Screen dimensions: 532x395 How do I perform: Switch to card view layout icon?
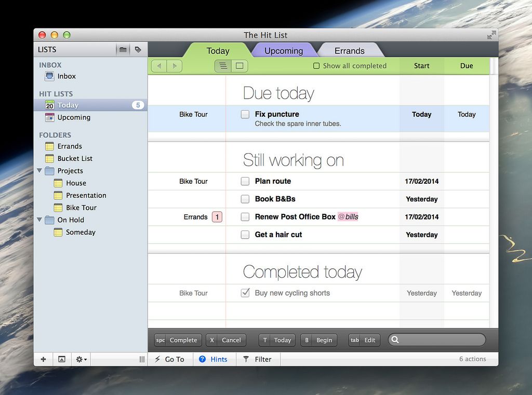point(240,66)
